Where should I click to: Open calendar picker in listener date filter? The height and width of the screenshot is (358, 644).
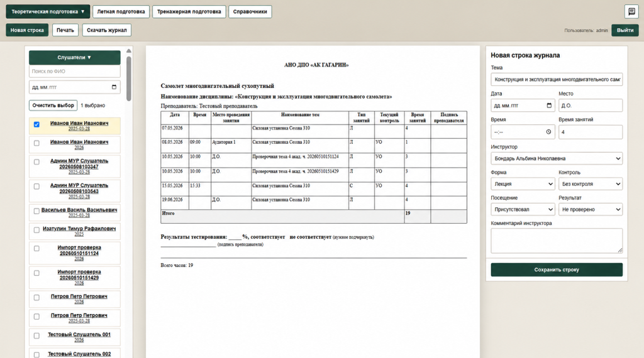point(114,87)
